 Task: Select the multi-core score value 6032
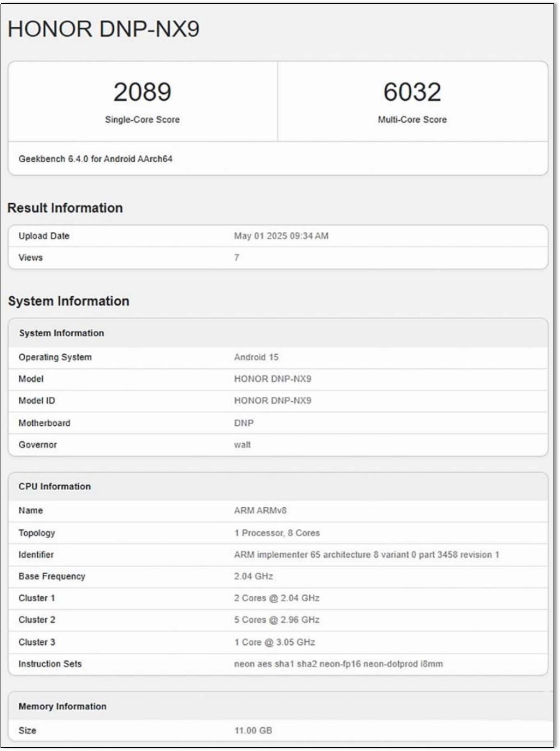point(412,92)
